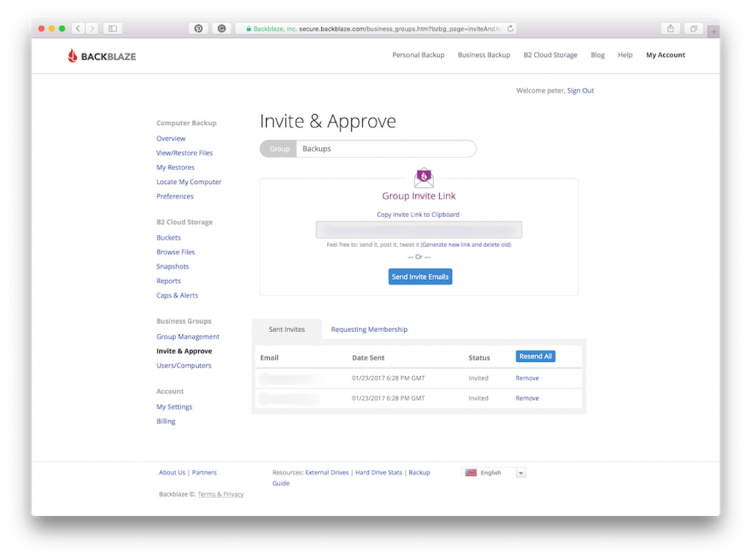Open the Backups group selector

pos(368,149)
